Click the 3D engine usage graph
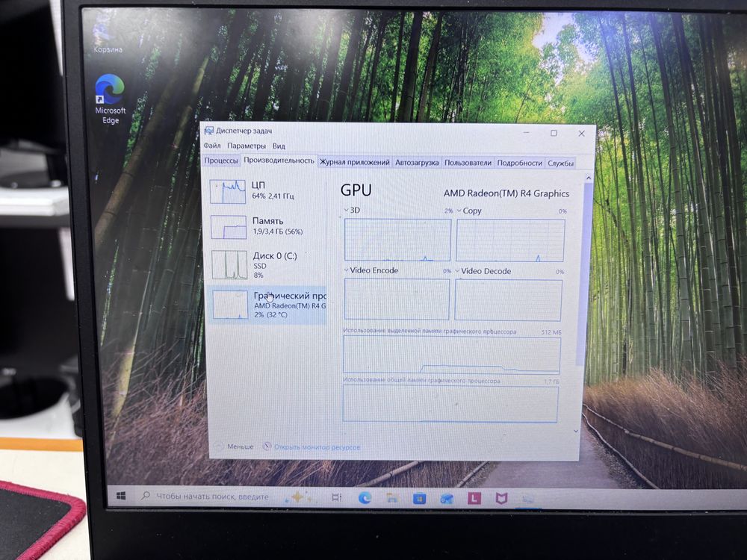The height and width of the screenshot is (560, 747). pos(397,240)
